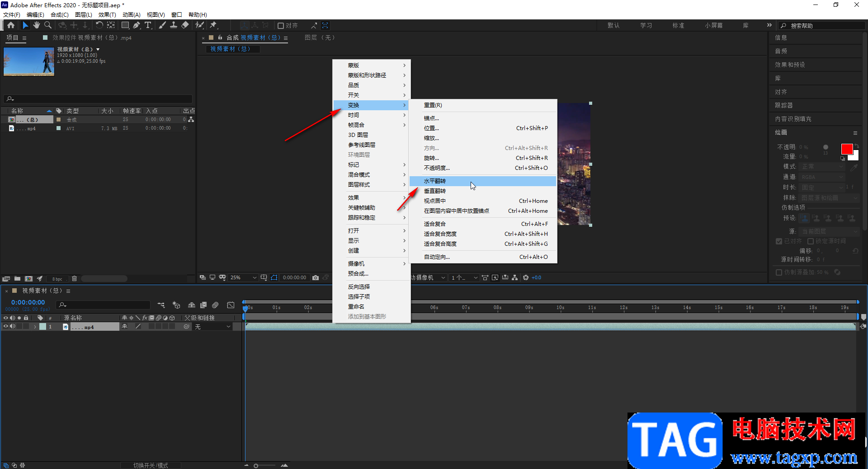
Task: Click the eyedropper in Paint panel
Action: pyautogui.click(x=854, y=167)
